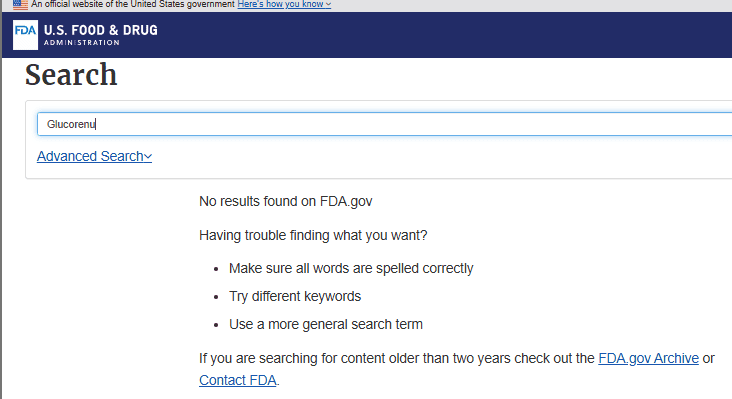Image resolution: width=732 pixels, height=399 pixels.
Task: Go to the U.S. Food & Drug wordmark
Action: coord(101,30)
